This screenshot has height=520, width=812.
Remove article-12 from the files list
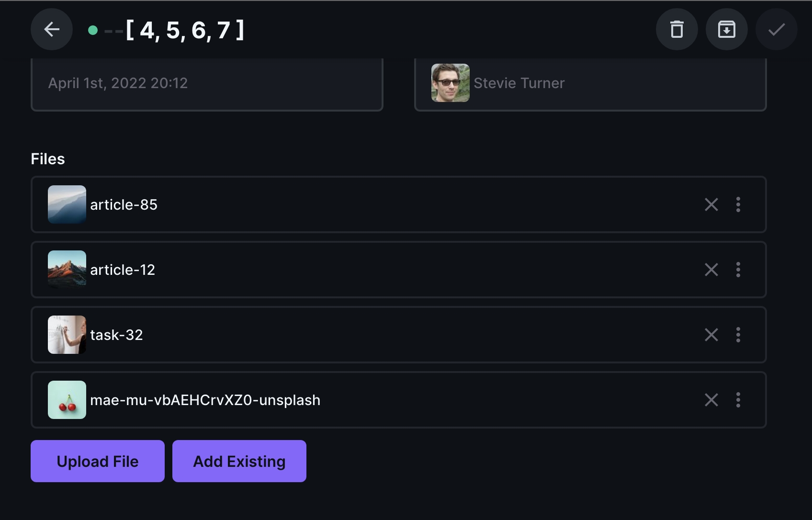pyautogui.click(x=711, y=270)
